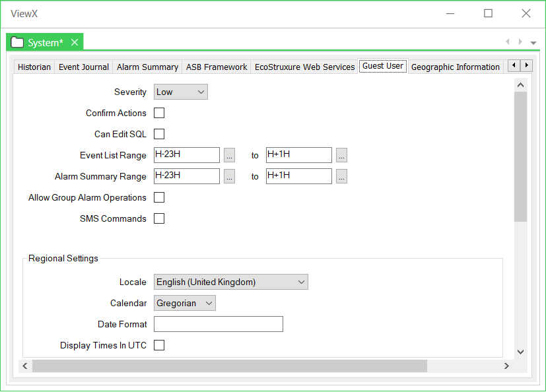Open the document list dropdown arrow at top right
The image size is (546, 392).
533,42
